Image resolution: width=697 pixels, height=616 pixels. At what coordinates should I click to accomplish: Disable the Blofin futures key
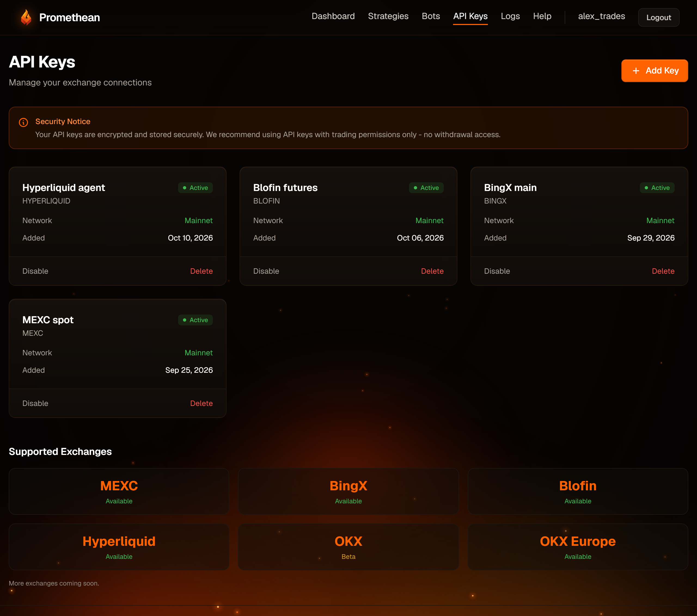click(266, 271)
